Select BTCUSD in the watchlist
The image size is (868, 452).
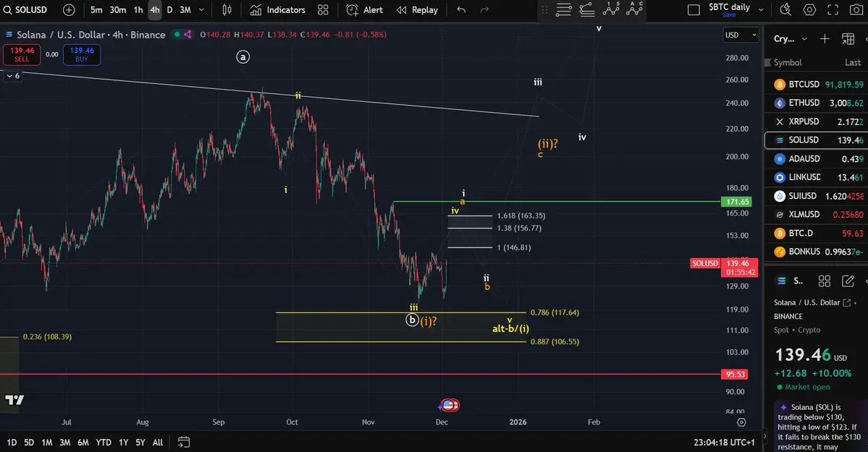tap(817, 84)
